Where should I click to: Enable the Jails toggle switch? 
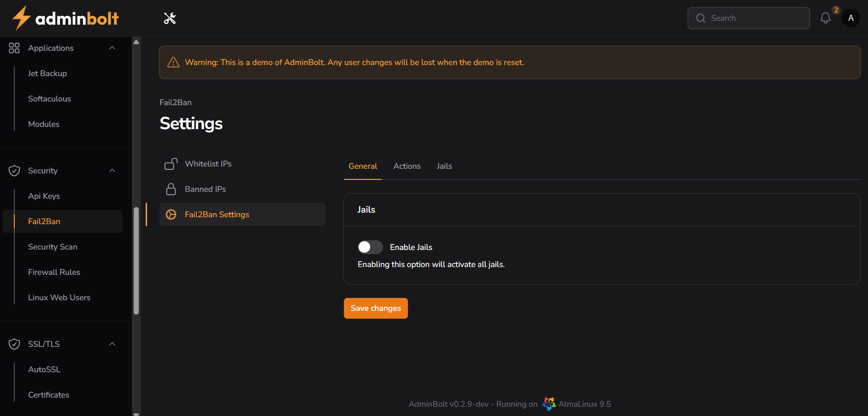370,247
